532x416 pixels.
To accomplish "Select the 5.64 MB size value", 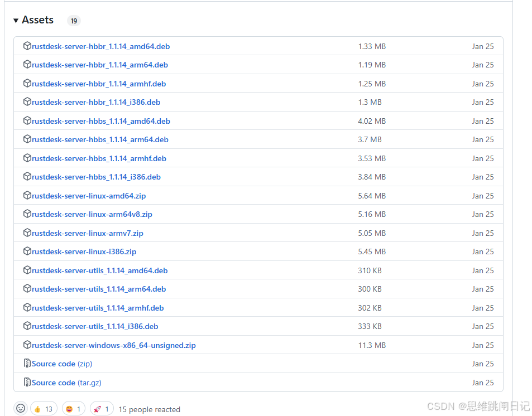I will tap(372, 196).
